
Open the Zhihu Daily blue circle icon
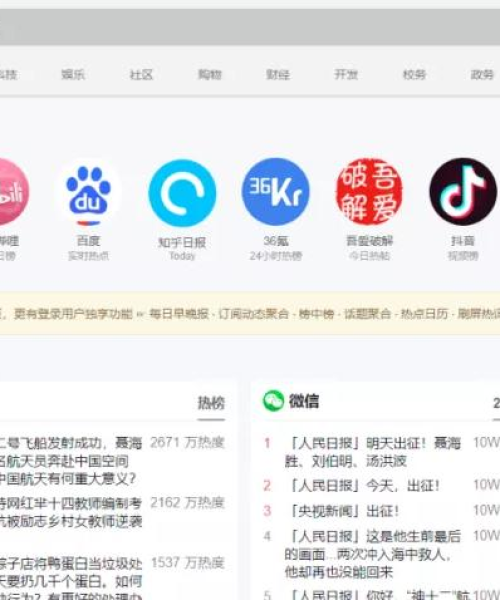(182, 192)
